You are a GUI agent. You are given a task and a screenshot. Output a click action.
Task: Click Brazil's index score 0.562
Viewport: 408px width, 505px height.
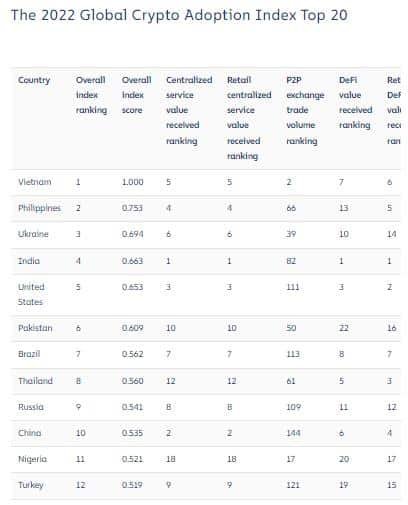pyautogui.click(x=132, y=354)
